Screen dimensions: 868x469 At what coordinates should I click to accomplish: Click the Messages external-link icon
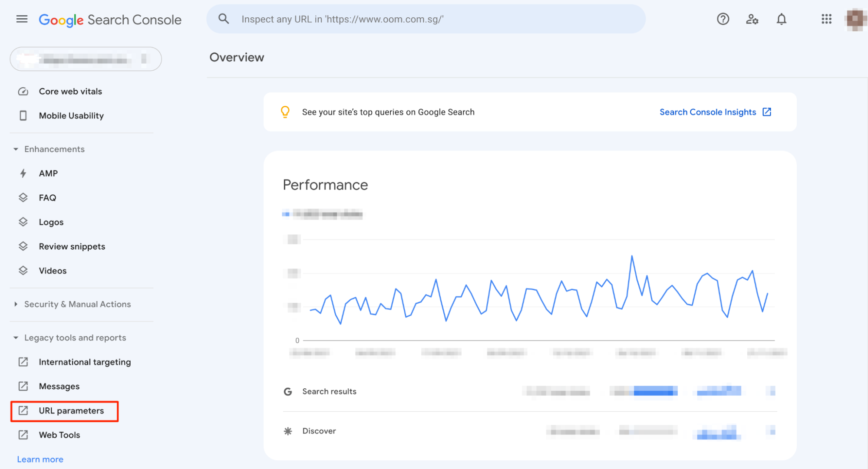pyautogui.click(x=23, y=386)
